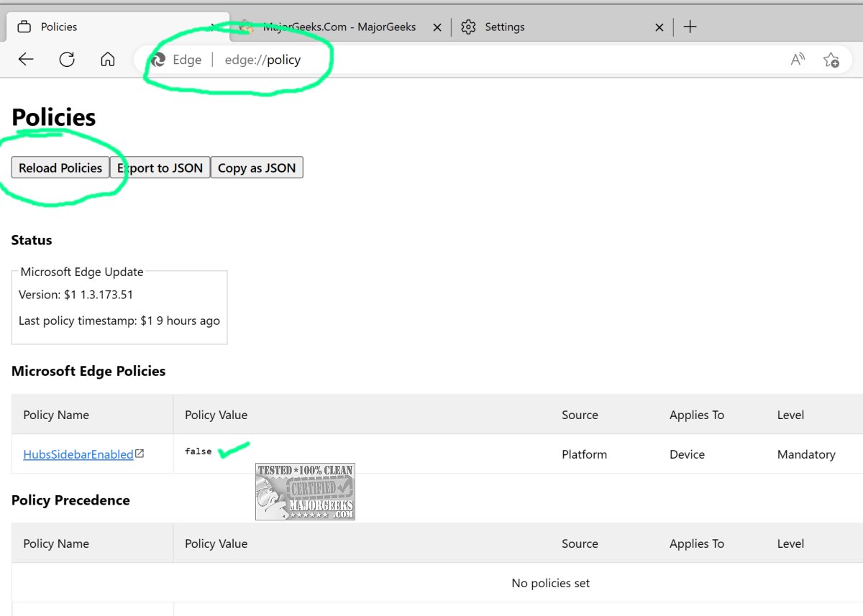The width and height of the screenshot is (863, 616).
Task: Click the Microsoft Edge Policies heading
Action: [x=88, y=371]
